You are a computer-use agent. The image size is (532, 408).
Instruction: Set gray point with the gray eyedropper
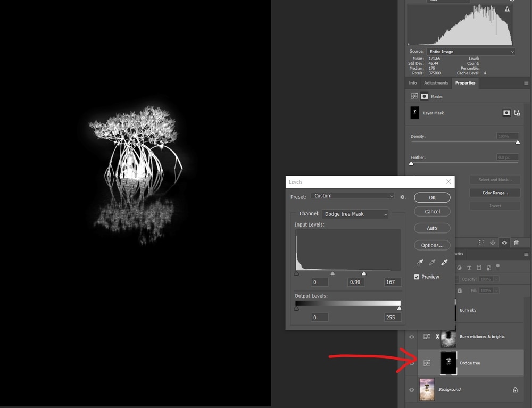[432, 262]
